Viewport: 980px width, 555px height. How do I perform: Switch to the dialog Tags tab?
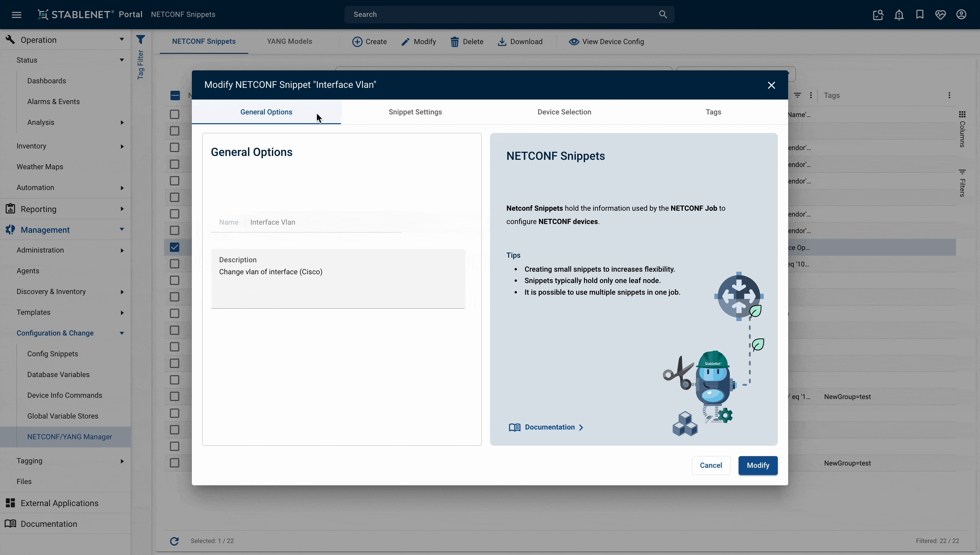713,112
